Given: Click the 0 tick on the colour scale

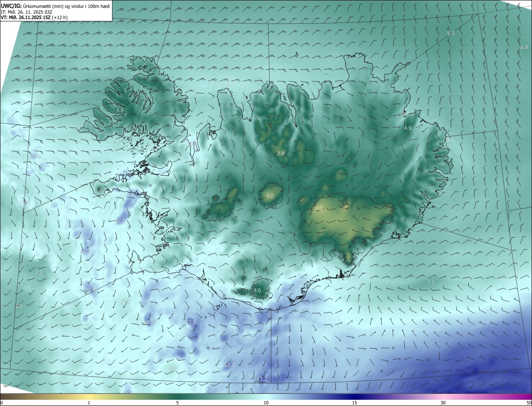Looking at the screenshot, I should 2,403.
